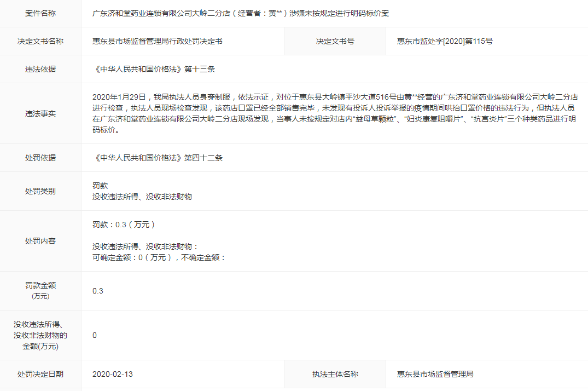Click the fine amount value 0.3
Viewport: 588px width, 391px height.
coord(98,291)
